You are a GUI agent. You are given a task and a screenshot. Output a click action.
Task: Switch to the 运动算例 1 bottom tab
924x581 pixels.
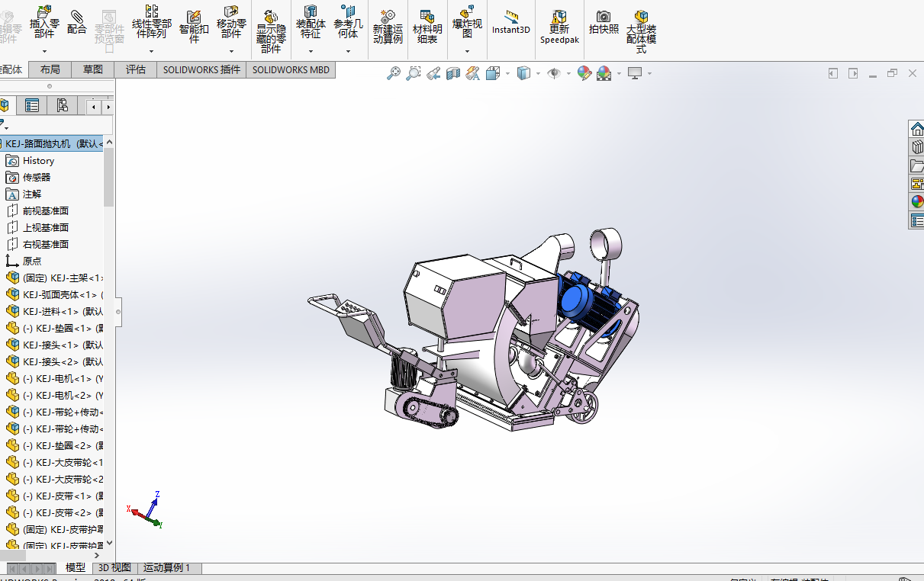pos(167,568)
